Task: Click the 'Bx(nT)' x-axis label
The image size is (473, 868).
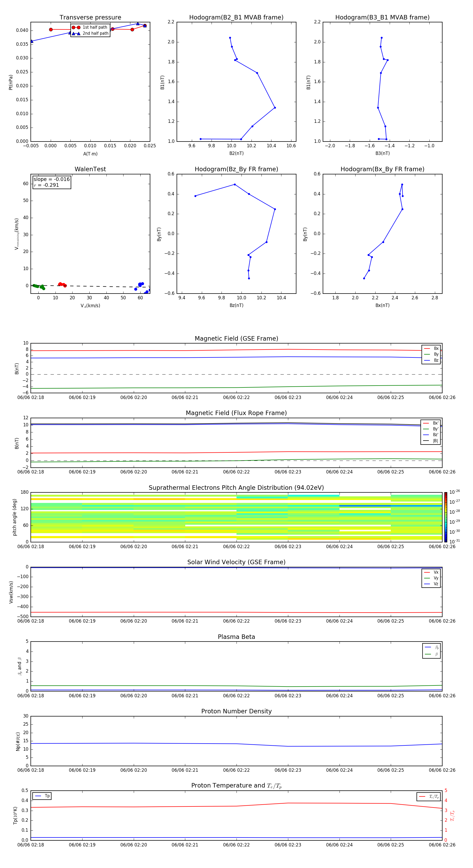Action: (382, 305)
